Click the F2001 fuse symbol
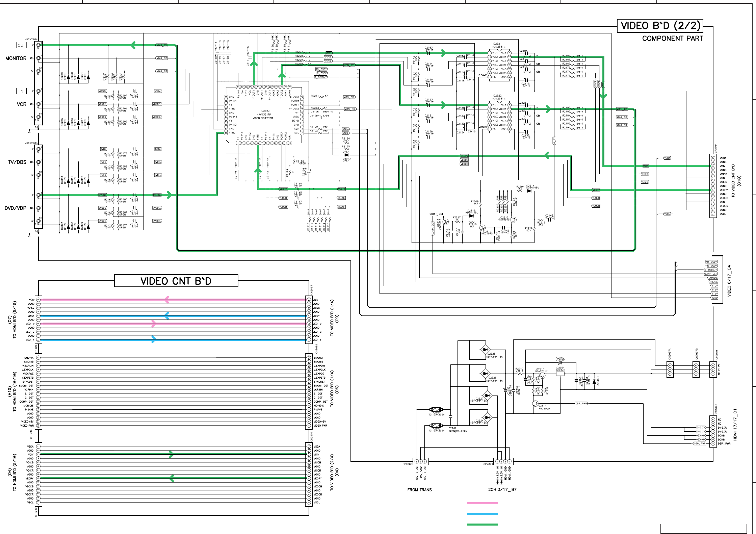The height and width of the screenshot is (534, 756). point(436,410)
